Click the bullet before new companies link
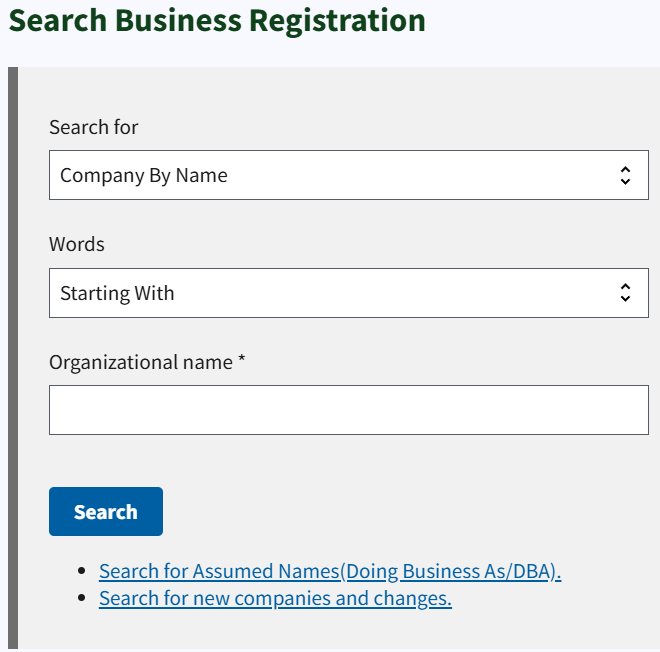This screenshot has width=660, height=652. 82,598
